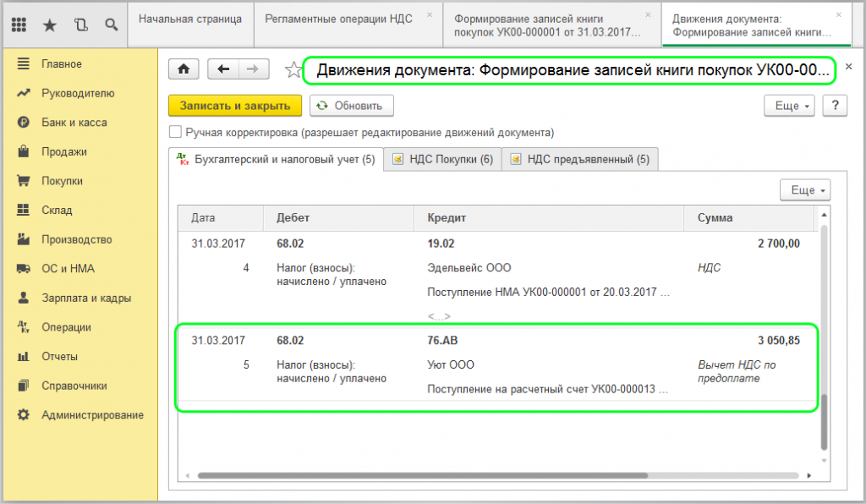Open the Администрирование gear section
The height and width of the screenshot is (504, 866).
91,415
